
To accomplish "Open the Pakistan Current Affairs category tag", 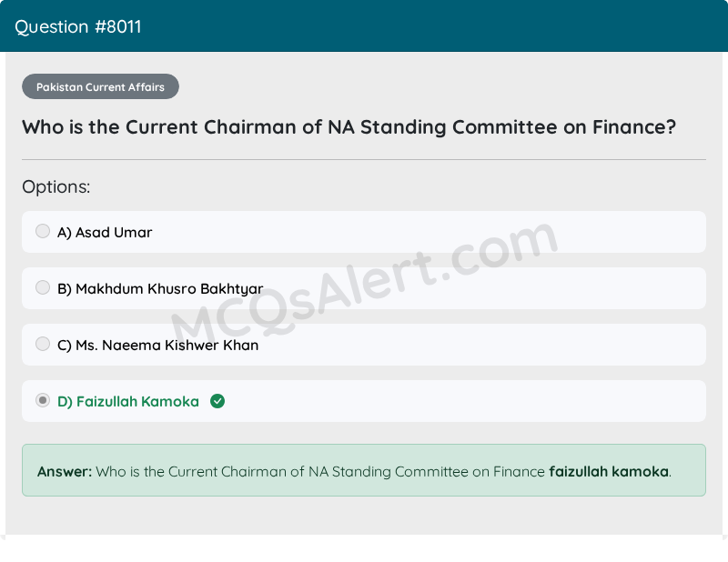I will click(100, 86).
